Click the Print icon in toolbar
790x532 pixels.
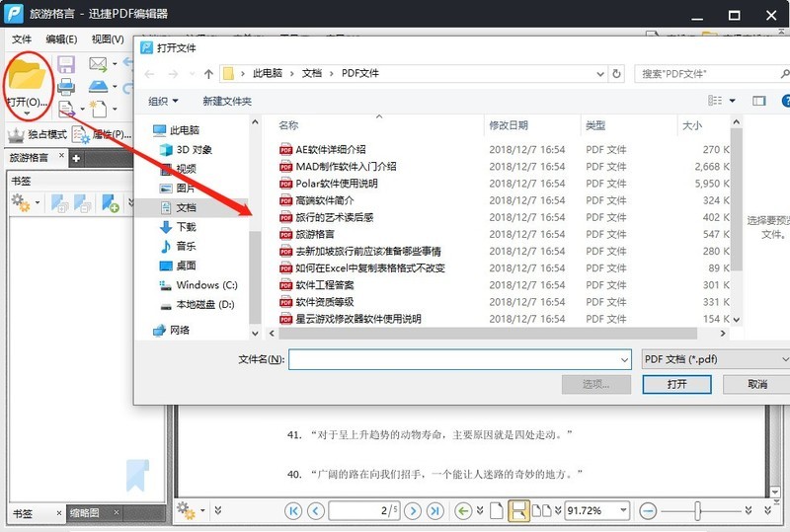click(98, 88)
